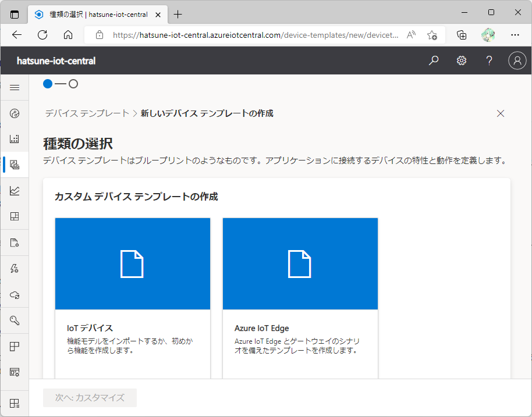532x417 pixels.
Task: Open the Customization sidebar icon
Action: (x=15, y=372)
